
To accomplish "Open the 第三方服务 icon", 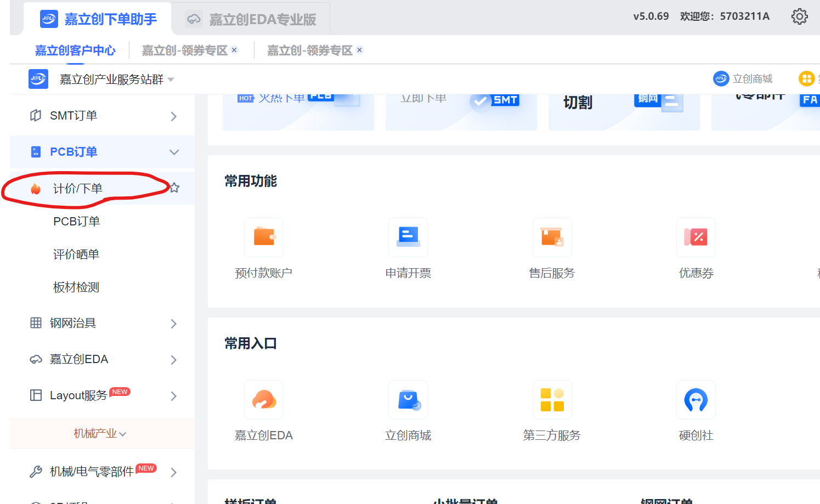I will [x=552, y=400].
